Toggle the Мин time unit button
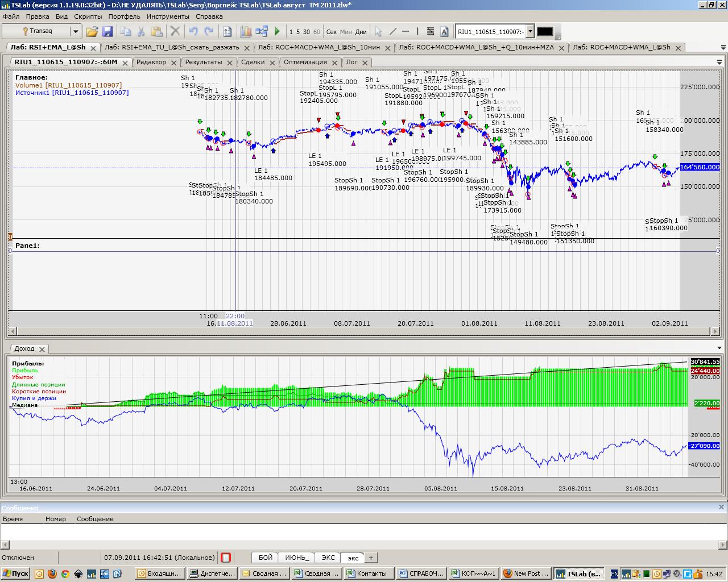The width and height of the screenshot is (728, 582). tap(346, 32)
